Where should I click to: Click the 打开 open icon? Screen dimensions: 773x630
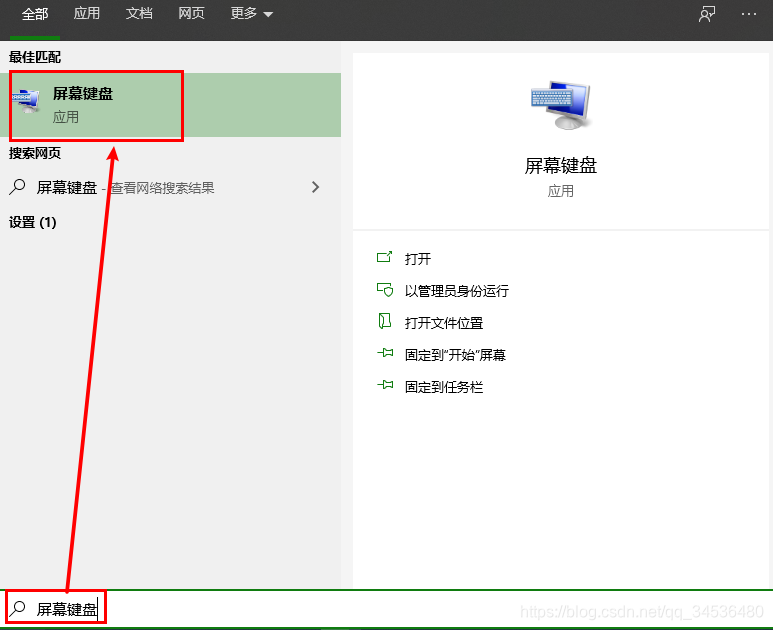coord(385,257)
